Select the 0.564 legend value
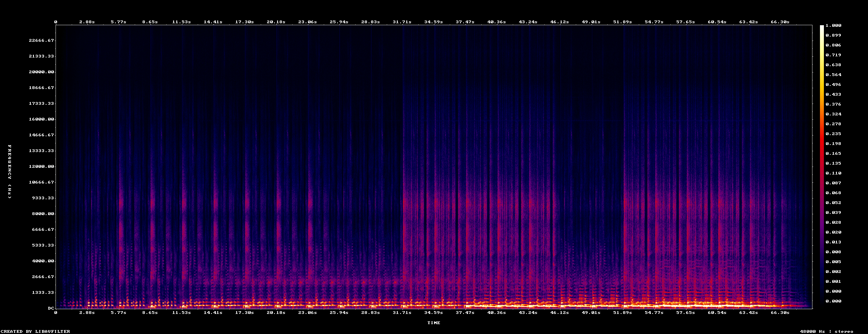Image resolution: width=868 pixels, height=334 pixels. point(833,75)
